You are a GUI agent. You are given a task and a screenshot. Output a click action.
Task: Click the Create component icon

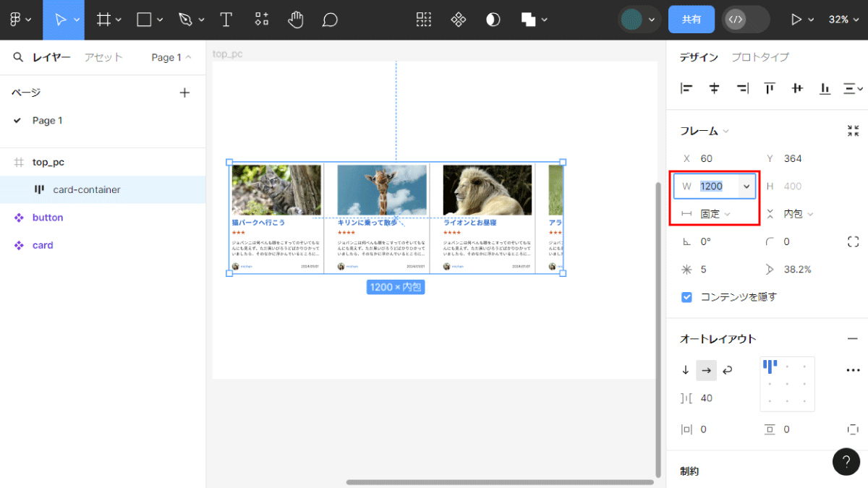[x=458, y=20]
